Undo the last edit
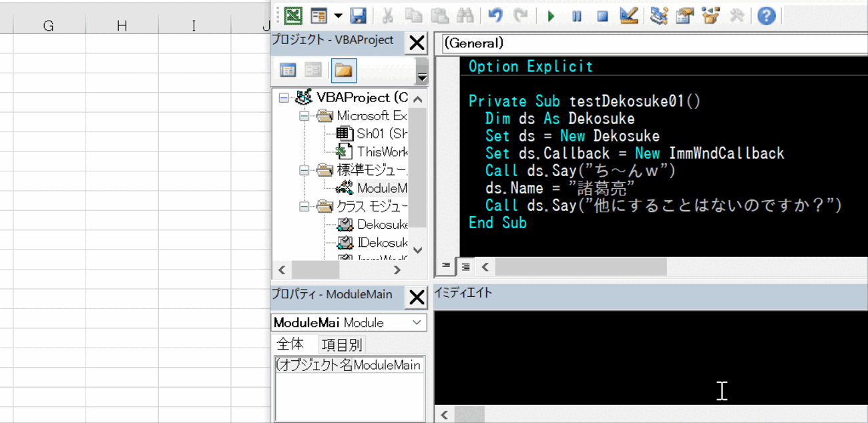This screenshot has height=423, width=868. (495, 15)
